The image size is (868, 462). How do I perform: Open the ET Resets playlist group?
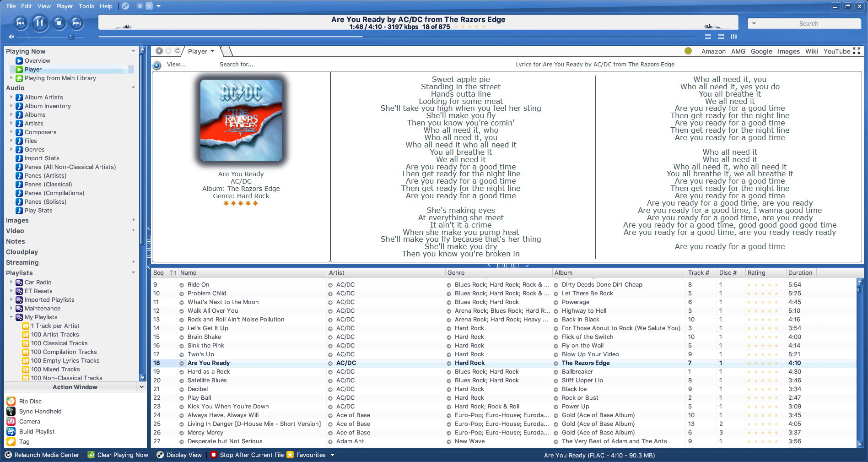[38, 291]
